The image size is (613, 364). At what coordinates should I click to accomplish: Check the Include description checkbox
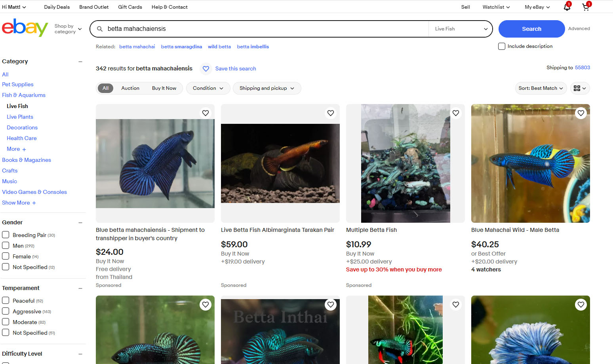click(502, 46)
